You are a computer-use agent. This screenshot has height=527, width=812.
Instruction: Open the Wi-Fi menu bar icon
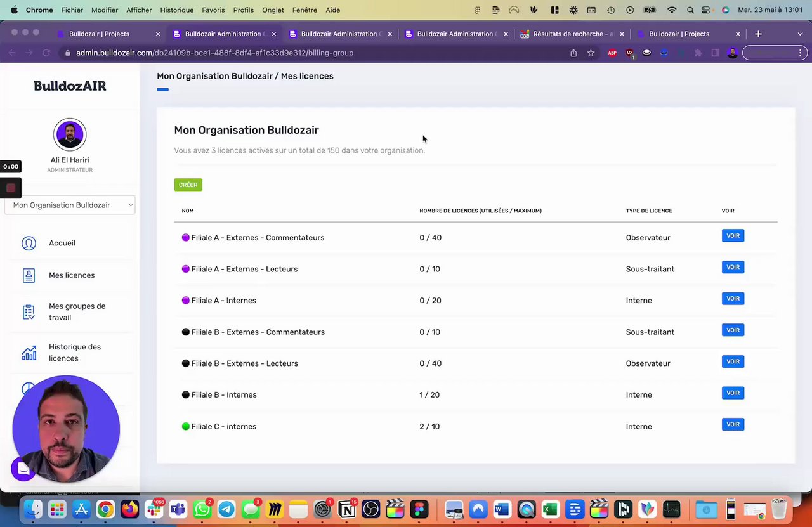pos(672,10)
